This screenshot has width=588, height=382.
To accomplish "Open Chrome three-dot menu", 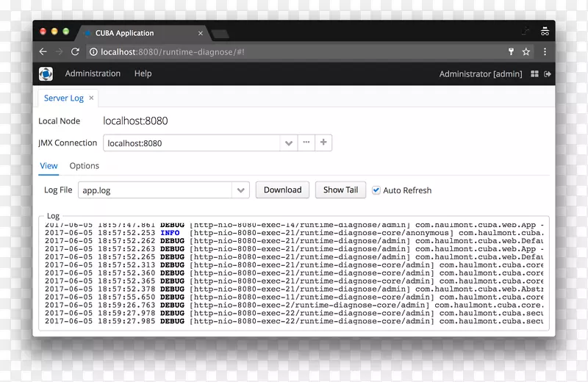I will [545, 52].
